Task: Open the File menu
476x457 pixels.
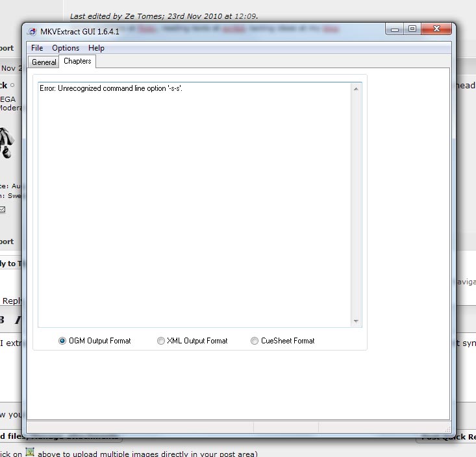Action: [x=37, y=48]
